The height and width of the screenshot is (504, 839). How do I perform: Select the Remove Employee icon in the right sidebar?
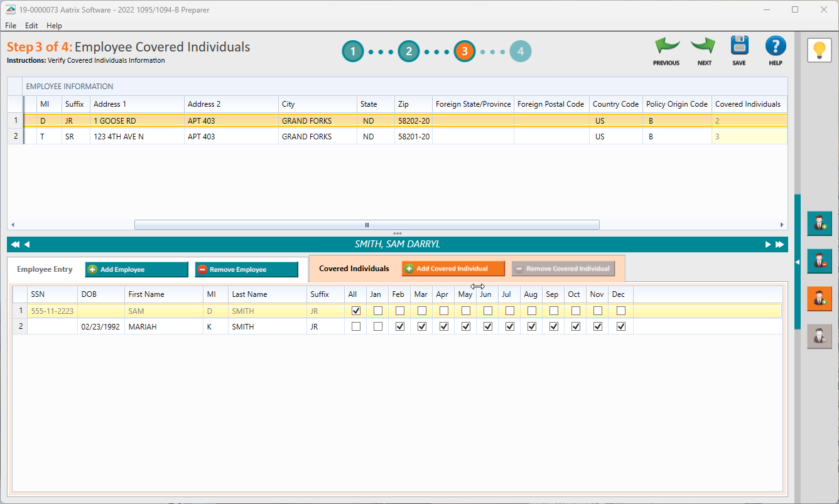coord(820,261)
